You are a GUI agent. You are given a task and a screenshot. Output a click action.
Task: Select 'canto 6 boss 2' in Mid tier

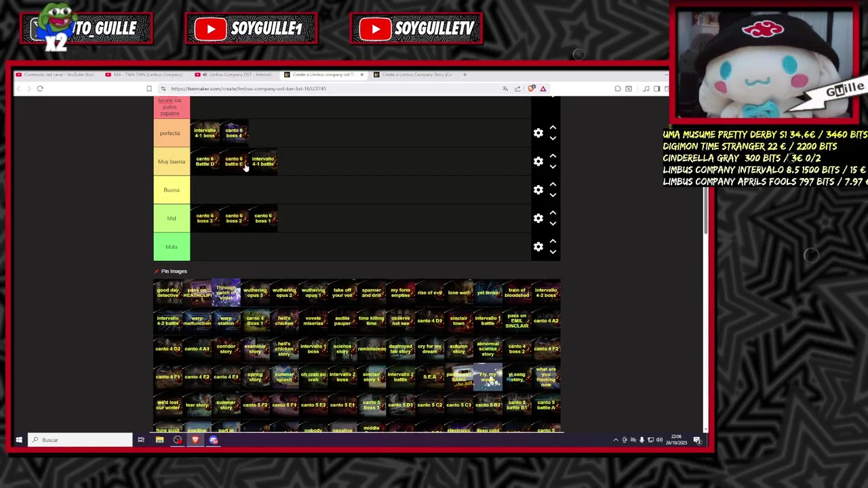(234, 218)
